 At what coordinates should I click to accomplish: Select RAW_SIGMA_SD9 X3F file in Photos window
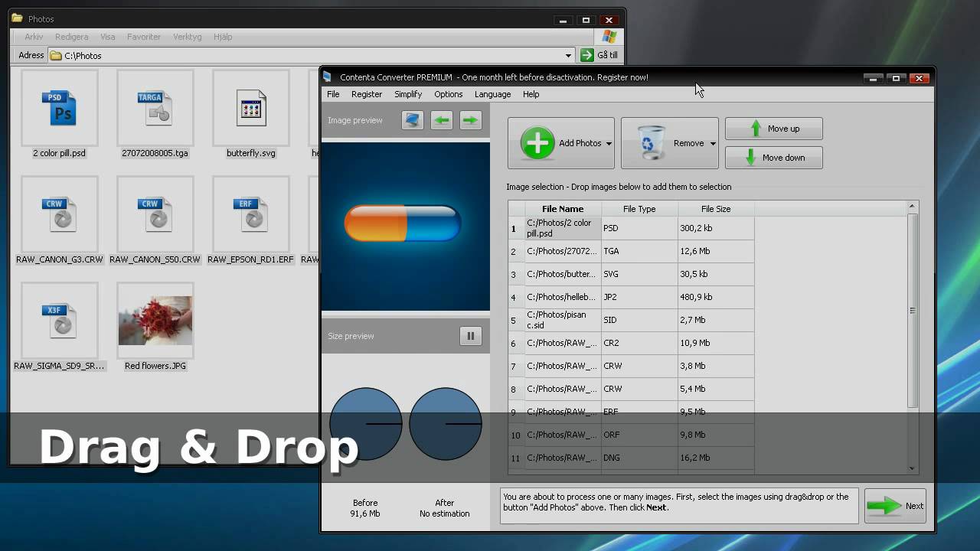[60, 328]
